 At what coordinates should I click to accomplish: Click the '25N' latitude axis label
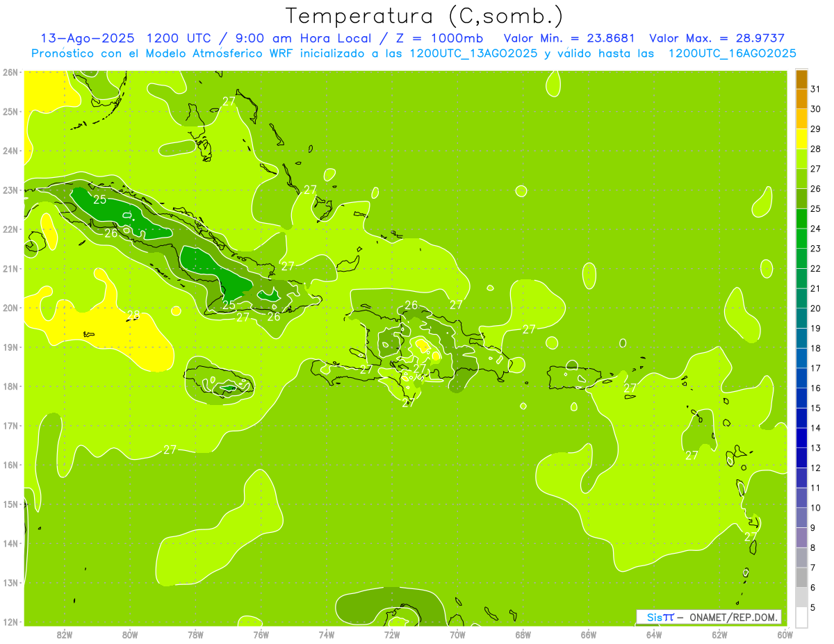coord(10,111)
